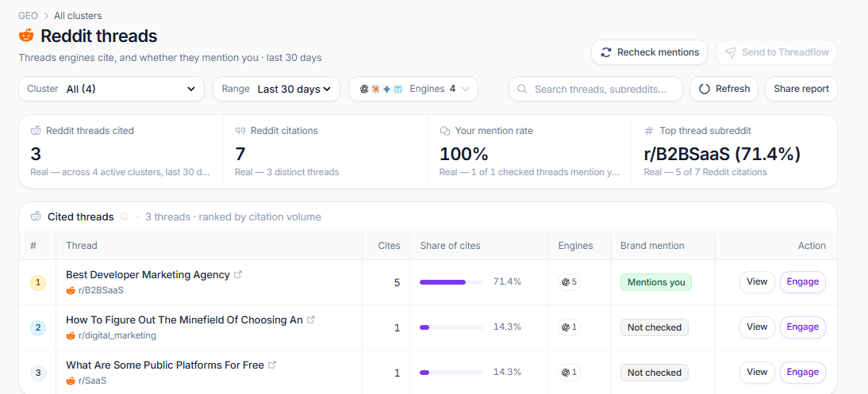Click r/B2BSaaS subreddit label in first row
This screenshot has height=394, width=868.
[x=102, y=290]
